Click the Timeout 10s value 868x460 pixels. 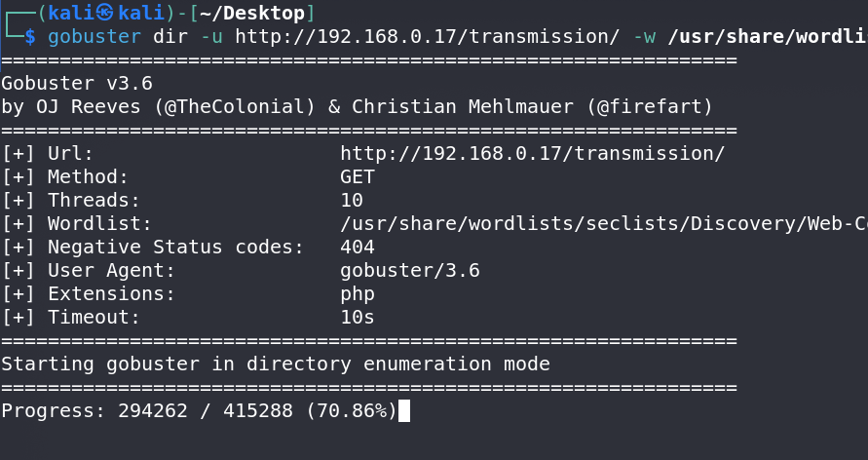point(358,317)
